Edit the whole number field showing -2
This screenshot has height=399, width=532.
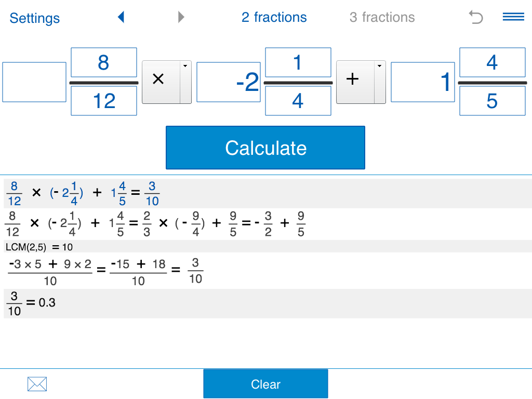pyautogui.click(x=228, y=82)
